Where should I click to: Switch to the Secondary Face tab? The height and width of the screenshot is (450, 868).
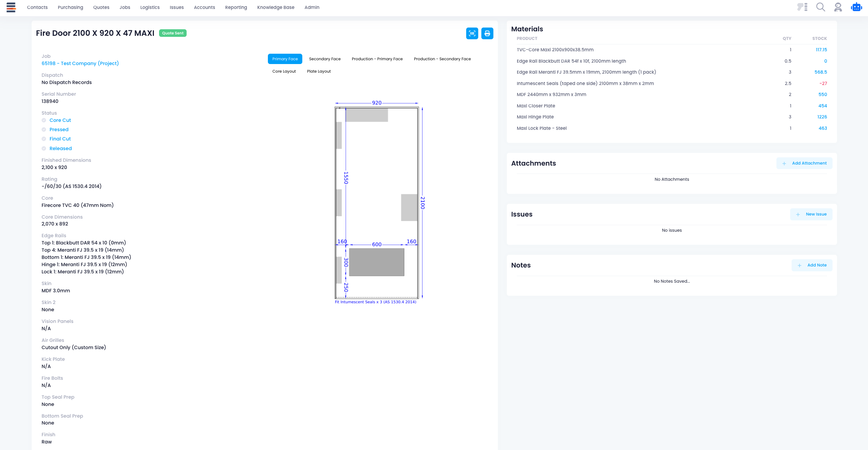325,59
